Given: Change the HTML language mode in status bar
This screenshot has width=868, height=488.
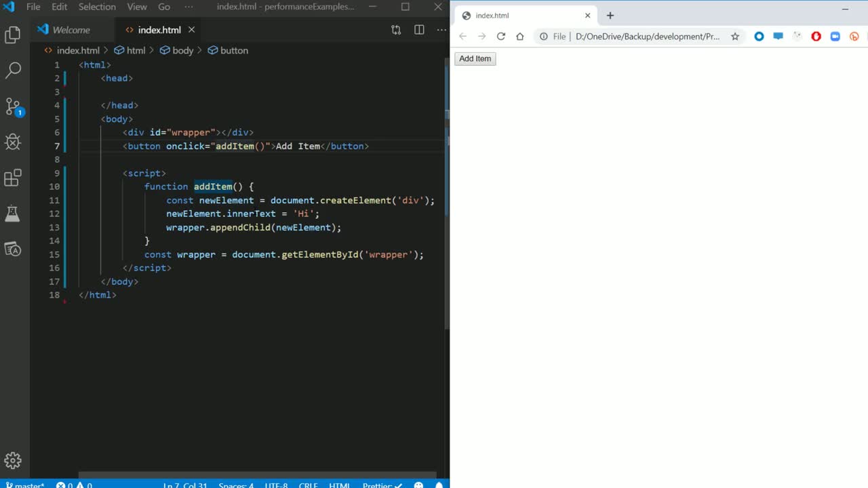Looking at the screenshot, I should (x=339, y=484).
